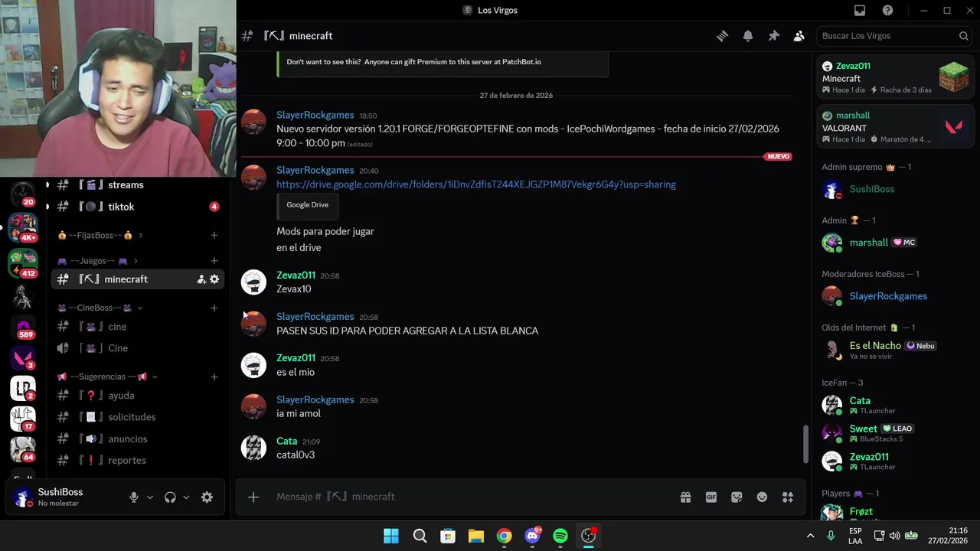The image size is (980, 551).
Task: Show hidden tray icons chevron
Action: point(810,536)
